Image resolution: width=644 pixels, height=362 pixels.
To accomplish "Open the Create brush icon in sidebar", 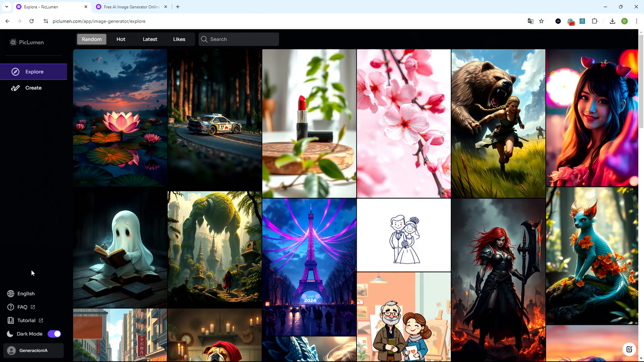I will pos(15,88).
